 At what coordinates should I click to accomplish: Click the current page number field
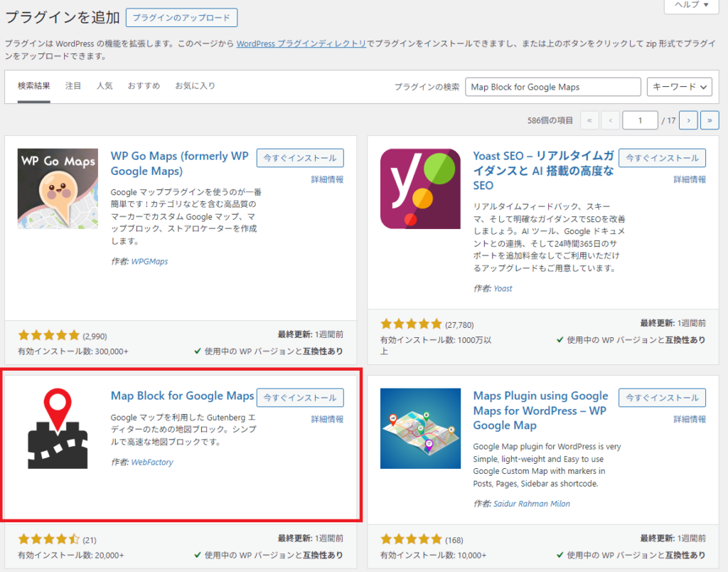pos(640,120)
